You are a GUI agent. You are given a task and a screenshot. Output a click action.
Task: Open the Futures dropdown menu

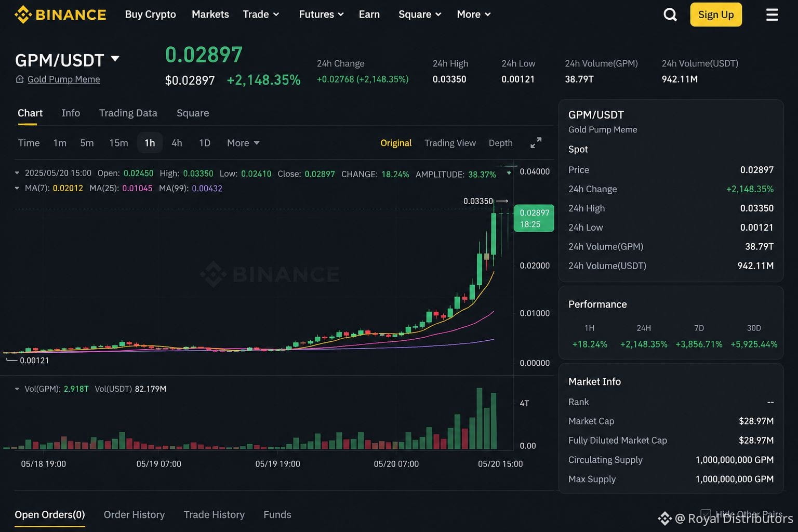(x=322, y=15)
